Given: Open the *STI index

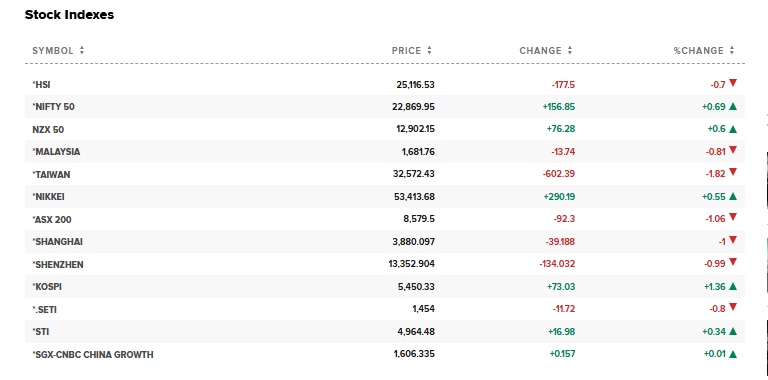Looking at the screenshot, I should (x=41, y=332).
